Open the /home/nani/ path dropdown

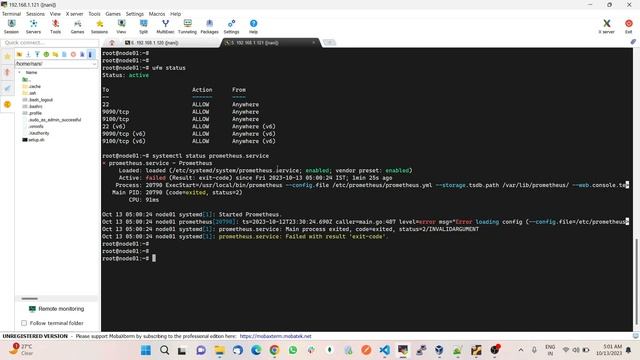94,64
